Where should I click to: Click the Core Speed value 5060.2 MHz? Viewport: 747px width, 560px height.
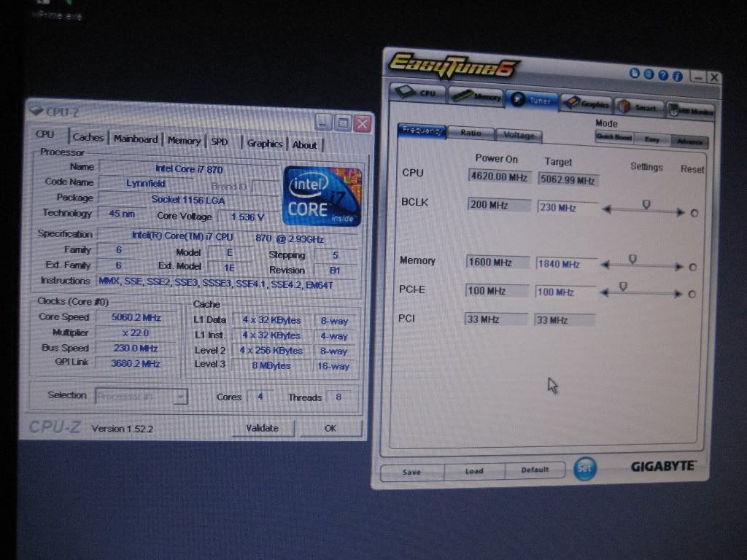pos(136,318)
